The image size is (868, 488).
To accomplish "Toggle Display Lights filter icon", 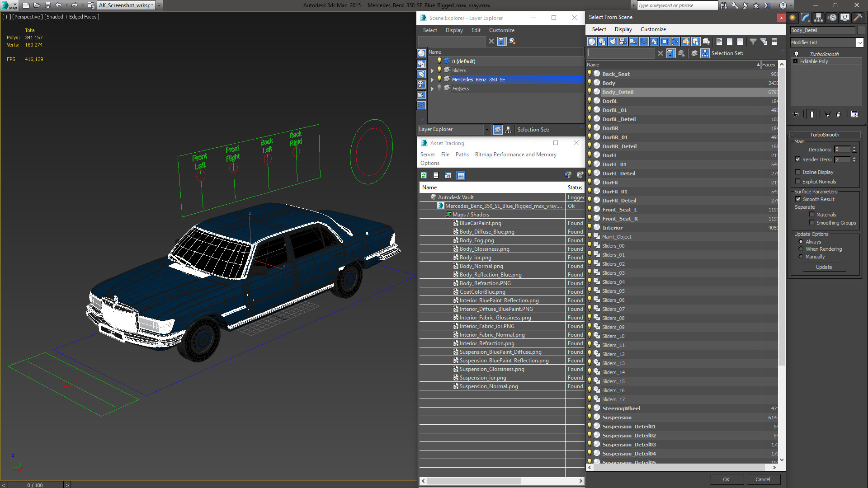I will pos(613,42).
